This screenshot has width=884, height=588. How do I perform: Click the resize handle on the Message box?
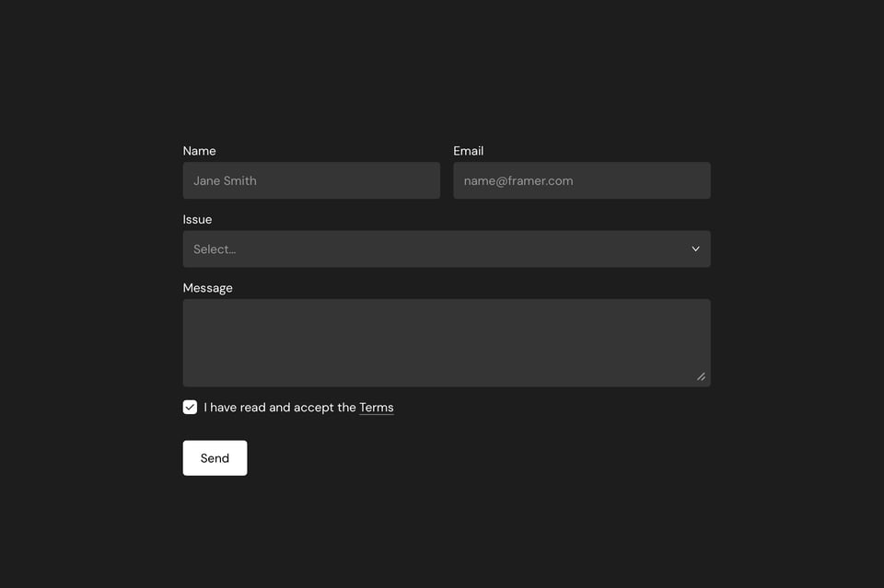pos(701,375)
